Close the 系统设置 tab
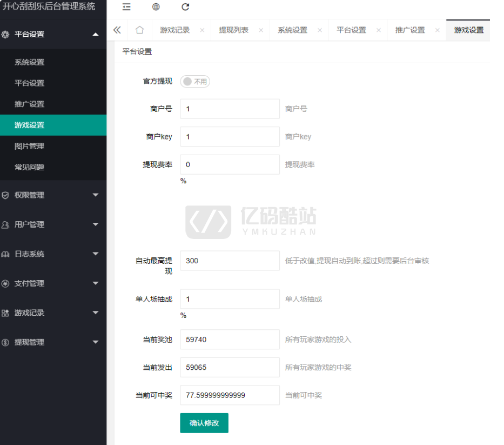Screen dimensions: 504x445 click(320, 30)
